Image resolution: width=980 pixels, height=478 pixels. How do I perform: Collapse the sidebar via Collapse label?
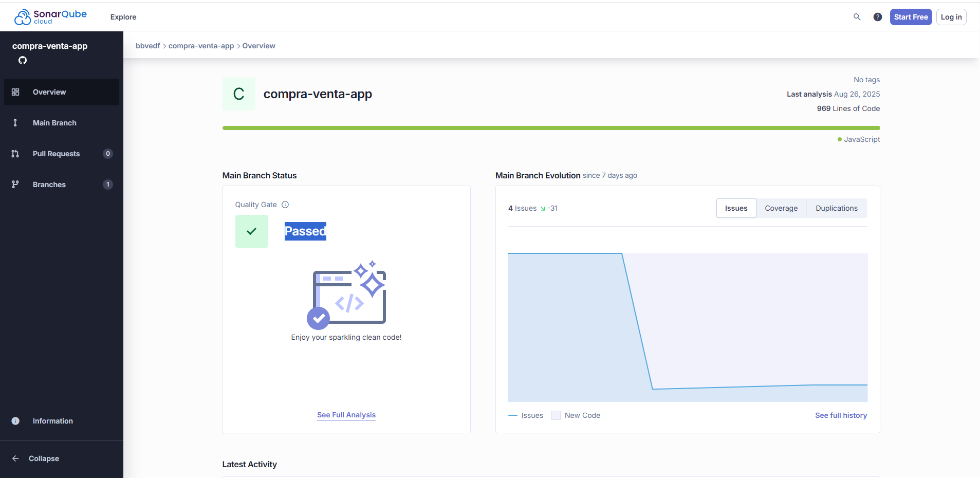(x=44, y=458)
